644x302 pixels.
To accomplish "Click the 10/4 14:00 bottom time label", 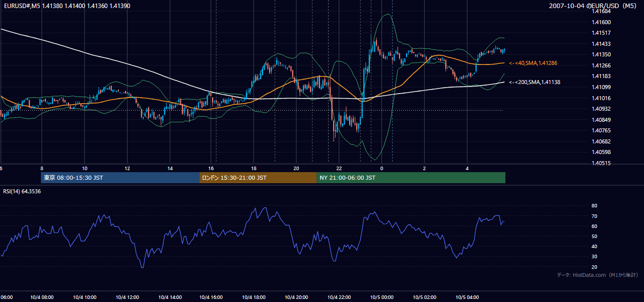I will pos(170,297).
